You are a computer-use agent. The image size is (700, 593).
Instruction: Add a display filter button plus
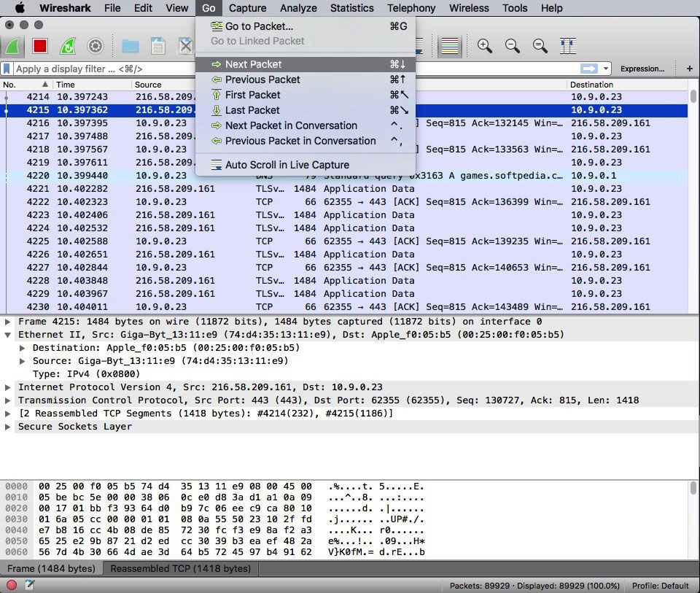click(689, 69)
